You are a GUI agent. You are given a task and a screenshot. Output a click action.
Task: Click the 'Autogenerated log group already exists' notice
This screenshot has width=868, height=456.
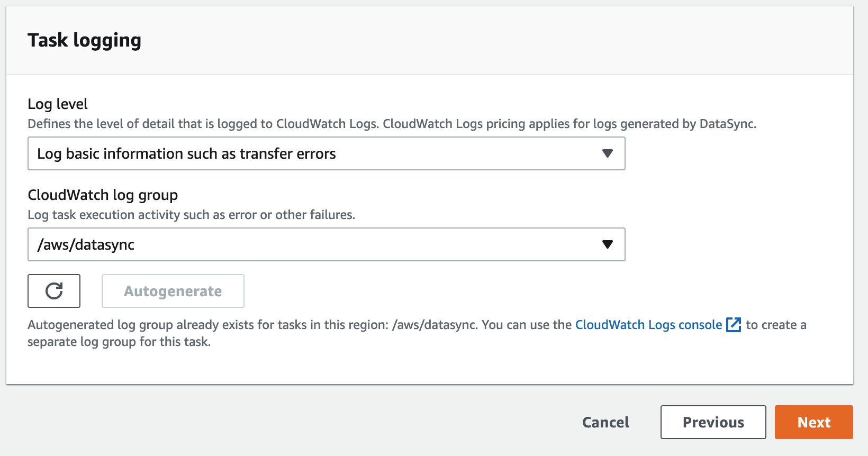(x=212, y=325)
